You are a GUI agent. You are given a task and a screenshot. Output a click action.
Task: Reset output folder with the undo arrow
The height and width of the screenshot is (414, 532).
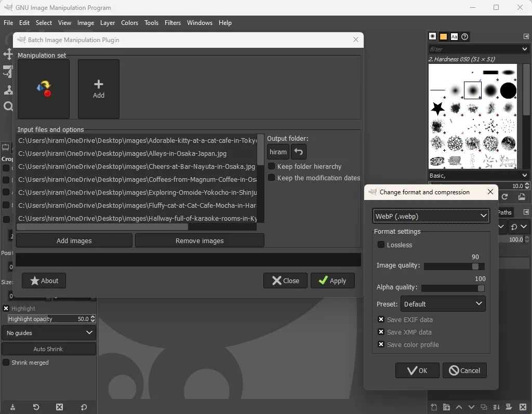point(299,152)
